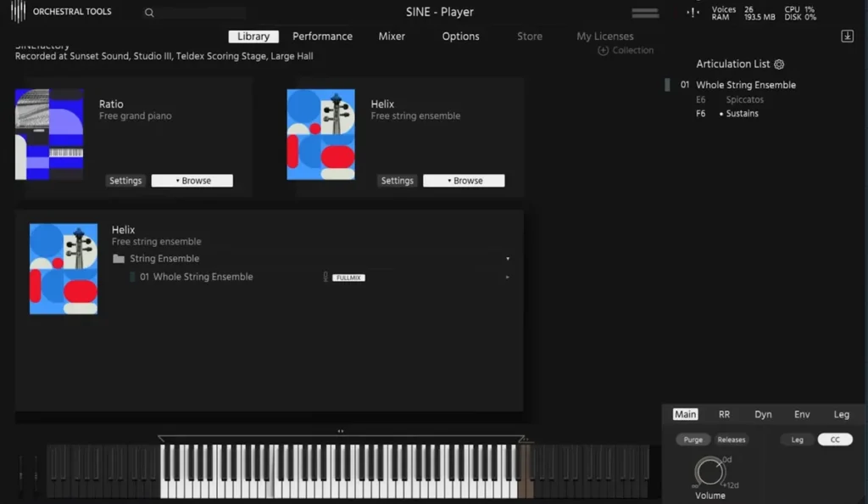Screen dimensions: 868x504
Task: Open the Browse dropdown for Ratio
Action: pyautogui.click(x=192, y=181)
